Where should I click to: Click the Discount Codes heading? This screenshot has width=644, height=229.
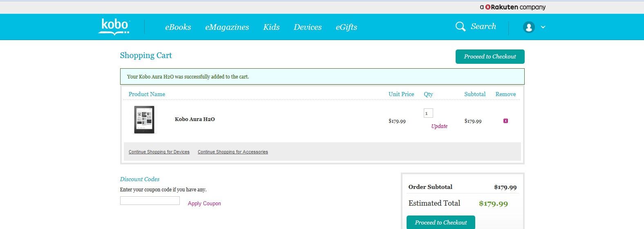point(139,179)
